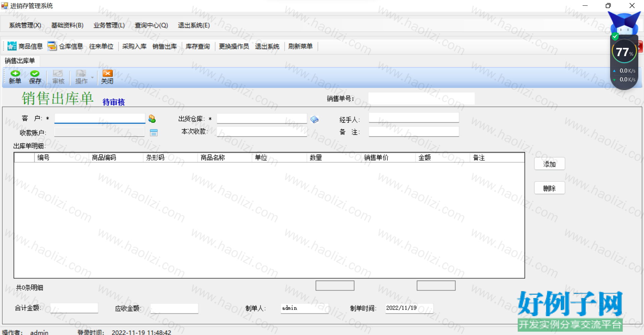Click the 编号 column header

coord(62,158)
